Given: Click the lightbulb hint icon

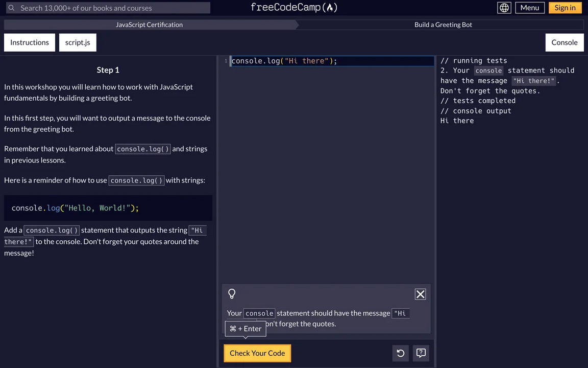Looking at the screenshot, I should pos(232,294).
